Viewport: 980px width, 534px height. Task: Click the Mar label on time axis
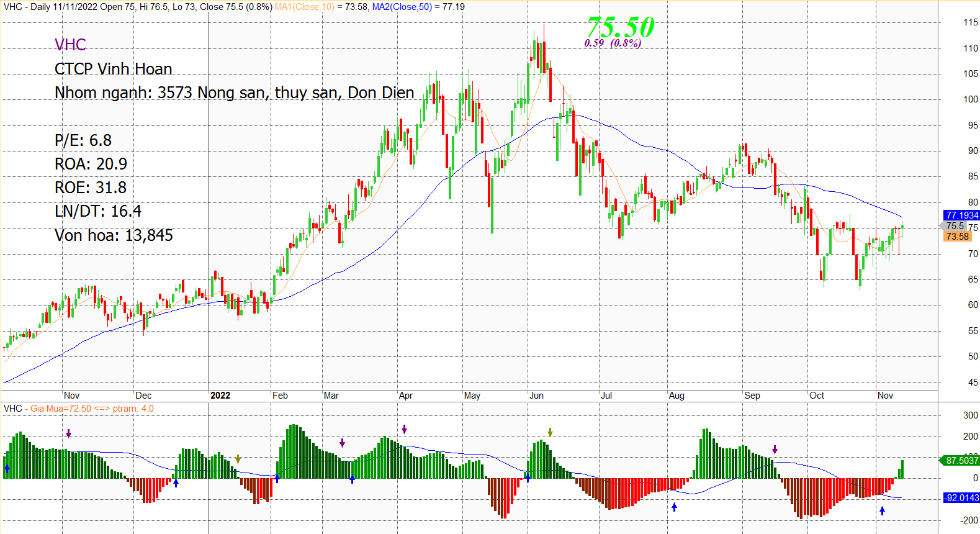(x=331, y=396)
